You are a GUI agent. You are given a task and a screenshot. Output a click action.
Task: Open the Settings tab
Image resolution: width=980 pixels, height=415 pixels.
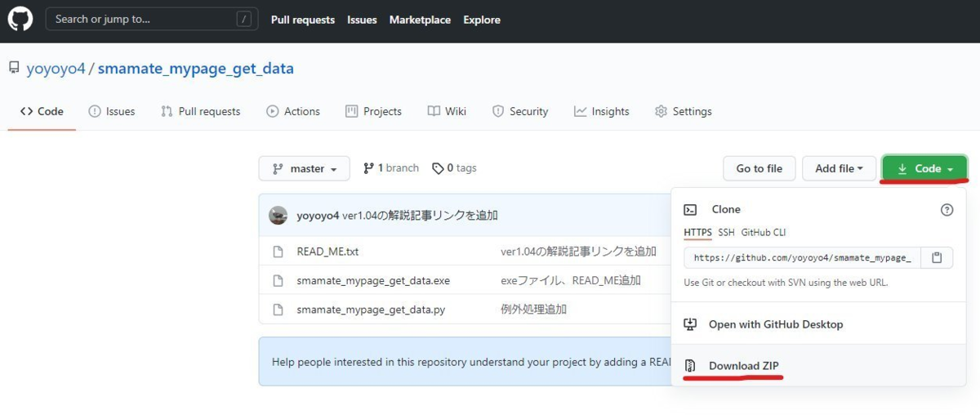point(684,111)
